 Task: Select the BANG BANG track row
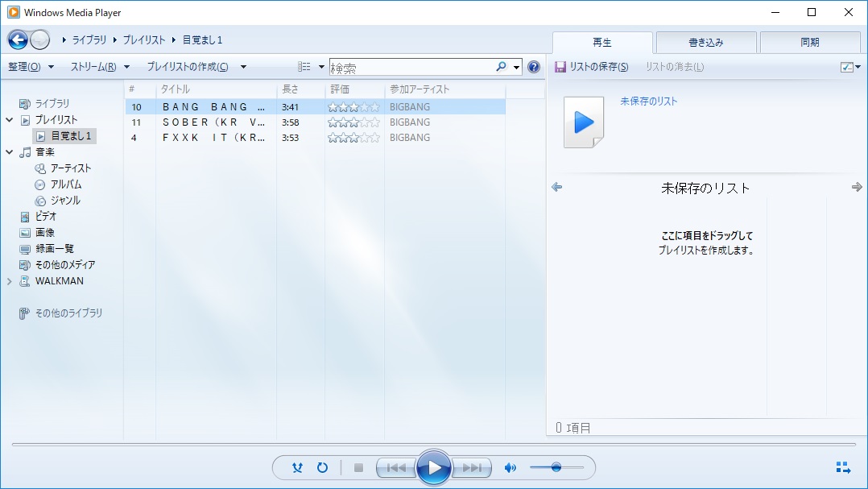click(315, 107)
